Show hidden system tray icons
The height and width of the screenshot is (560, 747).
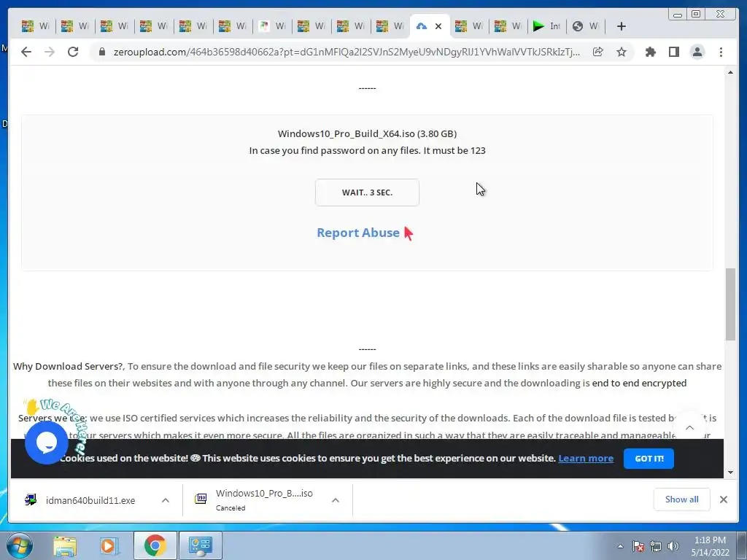coord(620,546)
